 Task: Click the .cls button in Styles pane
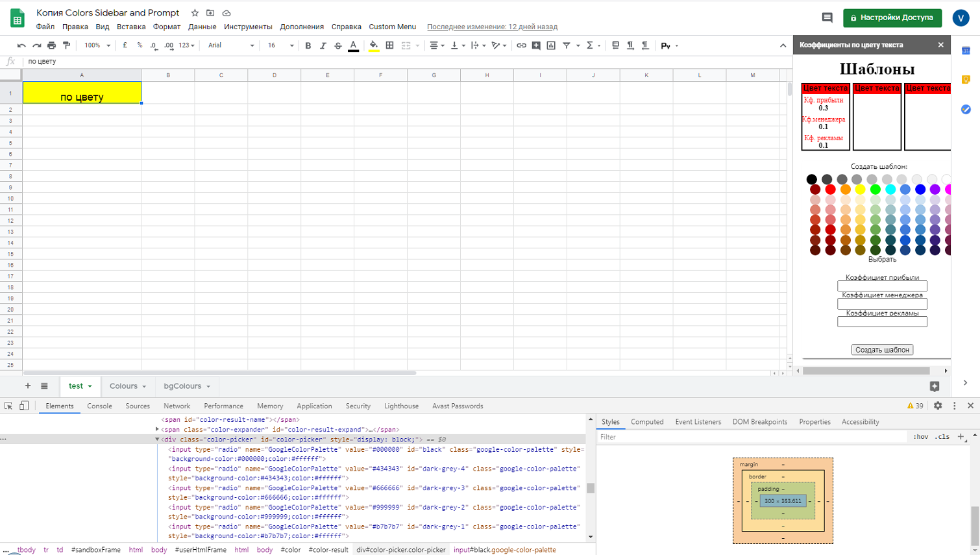tap(942, 437)
